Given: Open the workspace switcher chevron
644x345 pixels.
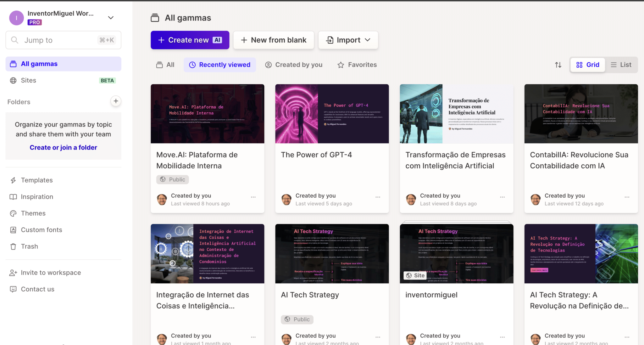Looking at the screenshot, I should click(x=111, y=18).
